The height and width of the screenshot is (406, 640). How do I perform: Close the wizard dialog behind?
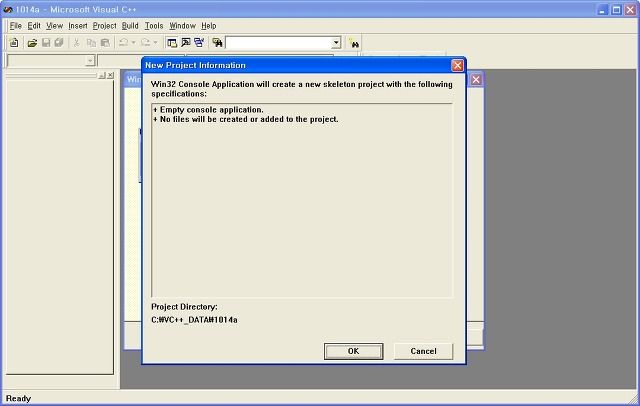click(476, 80)
